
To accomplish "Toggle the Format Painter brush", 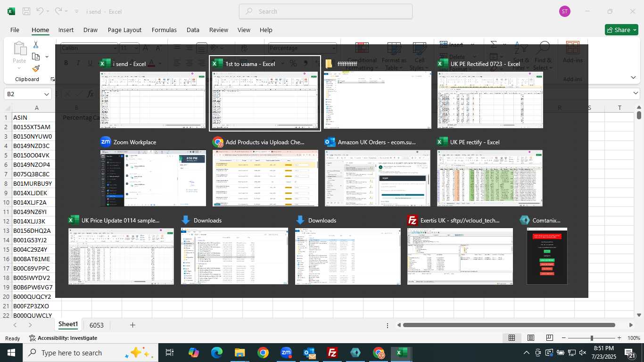I will (x=36, y=68).
